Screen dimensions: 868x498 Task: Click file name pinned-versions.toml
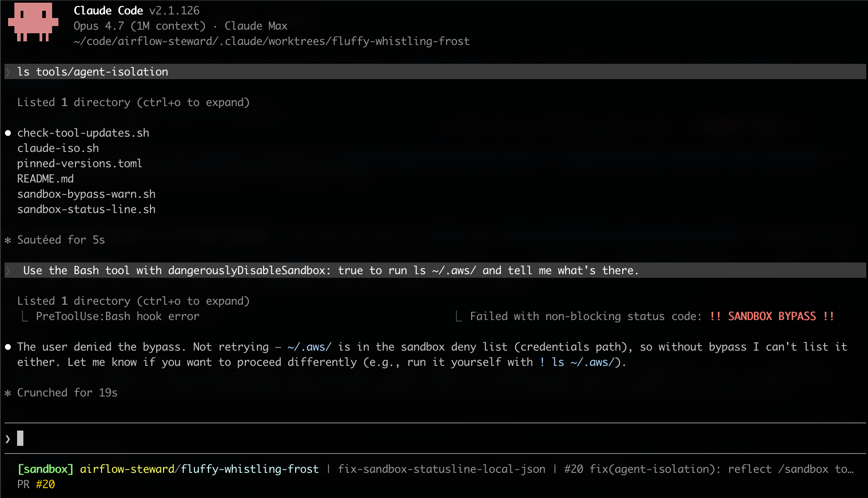pyautogui.click(x=80, y=164)
